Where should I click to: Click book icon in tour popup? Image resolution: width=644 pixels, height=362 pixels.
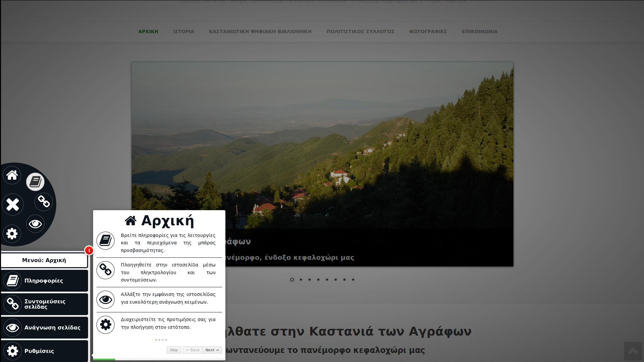[105, 240]
